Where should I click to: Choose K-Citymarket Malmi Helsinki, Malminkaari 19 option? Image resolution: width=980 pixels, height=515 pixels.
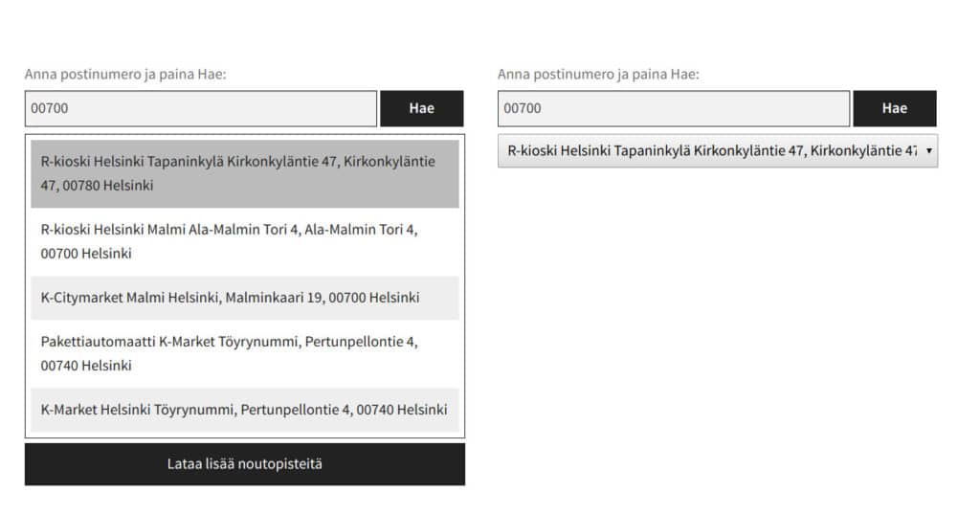(245, 298)
